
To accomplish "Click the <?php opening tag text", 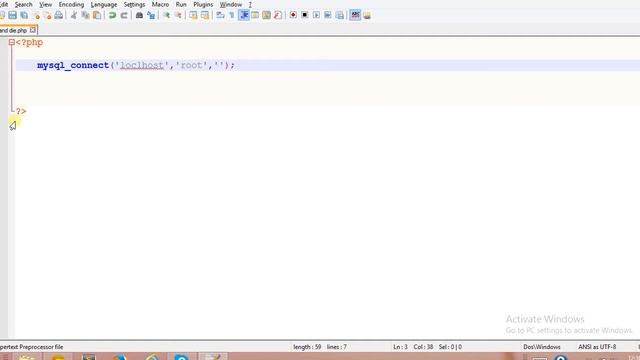I will point(29,42).
